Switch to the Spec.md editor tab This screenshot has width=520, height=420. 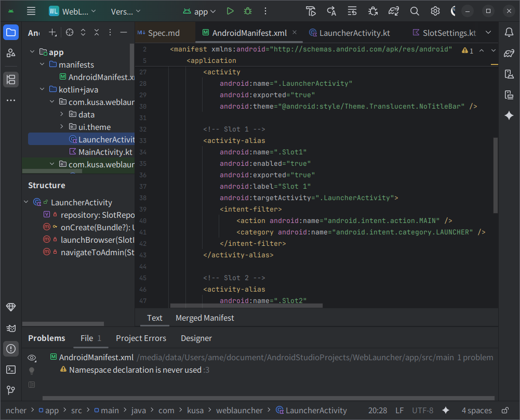tap(165, 32)
